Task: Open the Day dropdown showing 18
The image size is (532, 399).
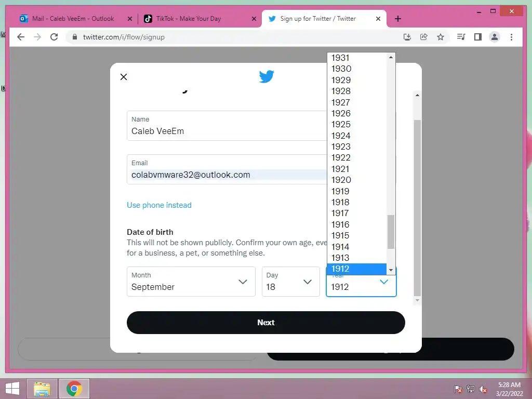Action: tap(291, 282)
